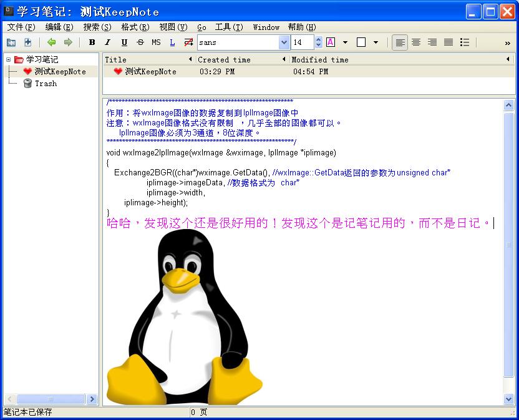519x420 pixels.
Task: Toggle bullet list formatting
Action: 465,42
